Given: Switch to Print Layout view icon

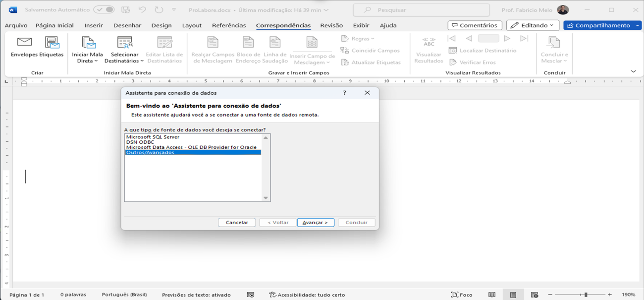Looking at the screenshot, I should [513, 295].
